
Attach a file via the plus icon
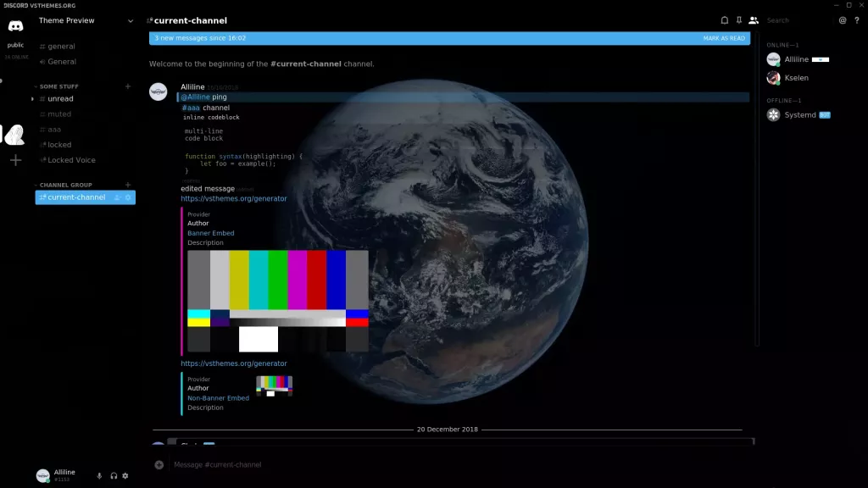[159, 464]
